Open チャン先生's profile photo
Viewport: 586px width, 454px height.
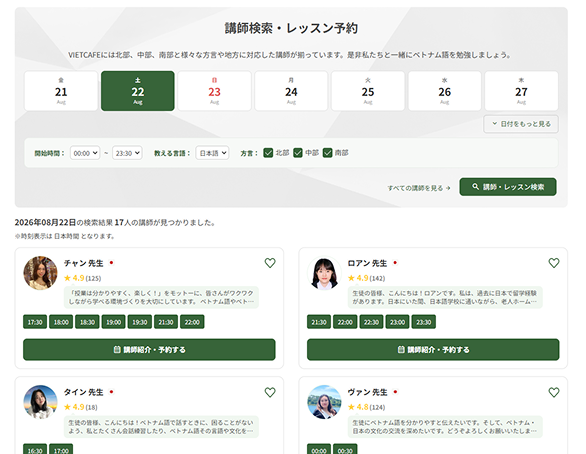click(40, 273)
